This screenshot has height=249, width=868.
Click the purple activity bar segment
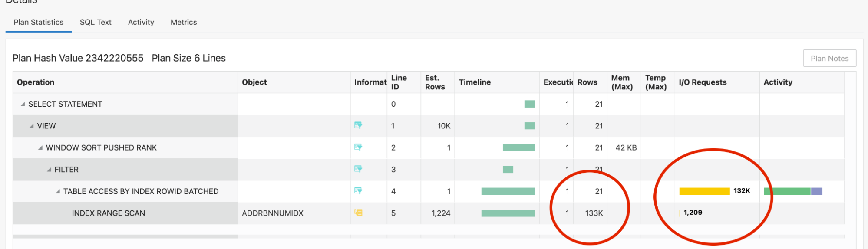pos(816,191)
